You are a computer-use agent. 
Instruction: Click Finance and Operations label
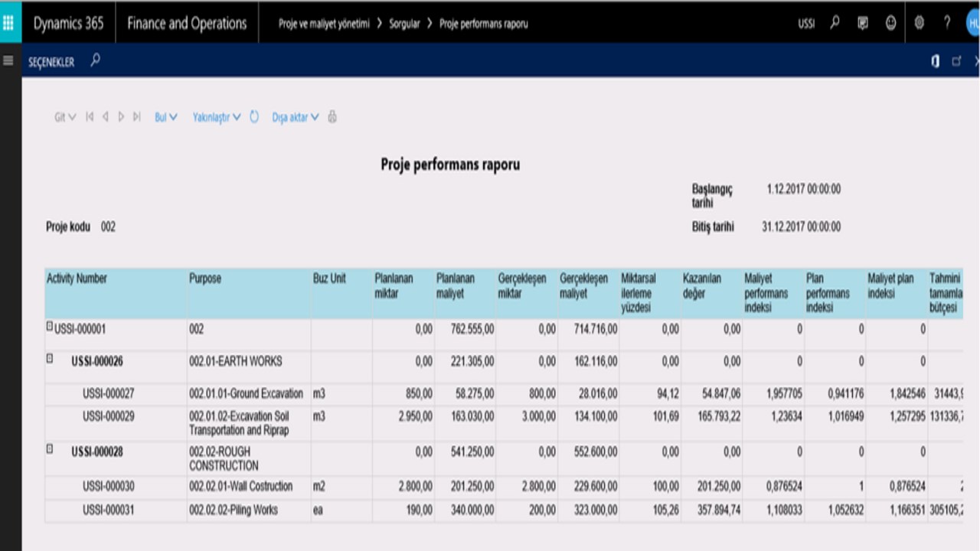tap(187, 23)
